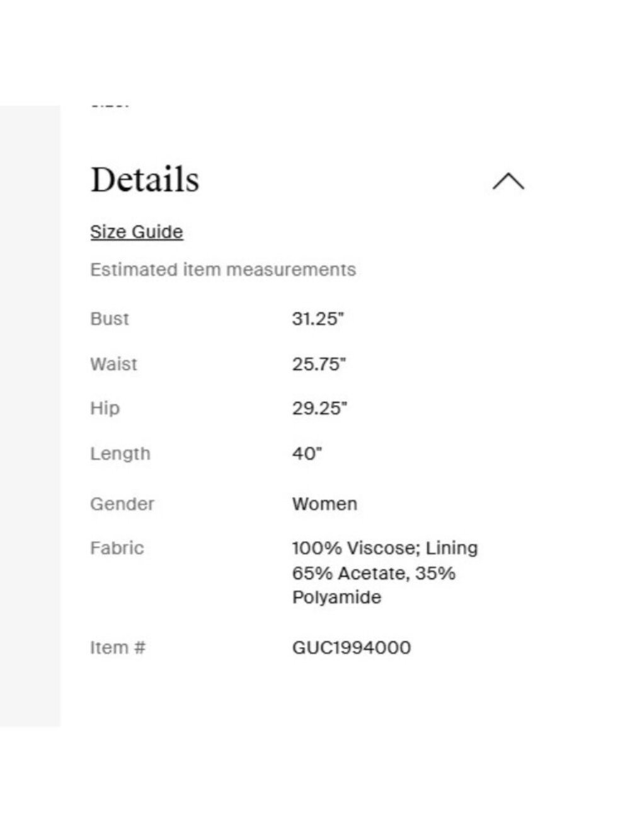Select the Length value 40"
The height and width of the screenshot is (840, 630).
[307, 454]
